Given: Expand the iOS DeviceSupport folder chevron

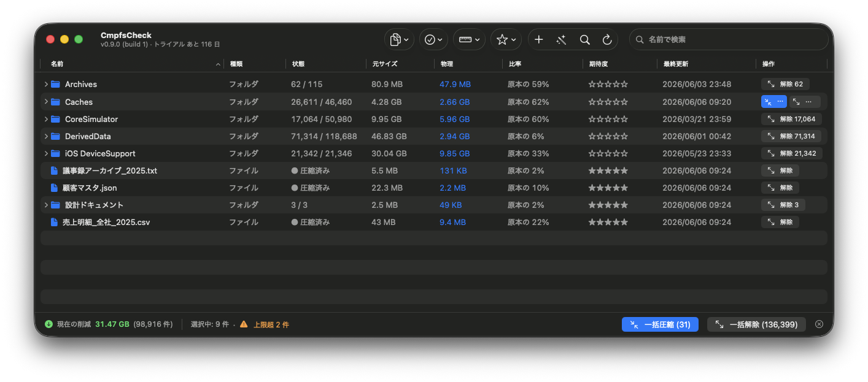Looking at the screenshot, I should (x=46, y=153).
